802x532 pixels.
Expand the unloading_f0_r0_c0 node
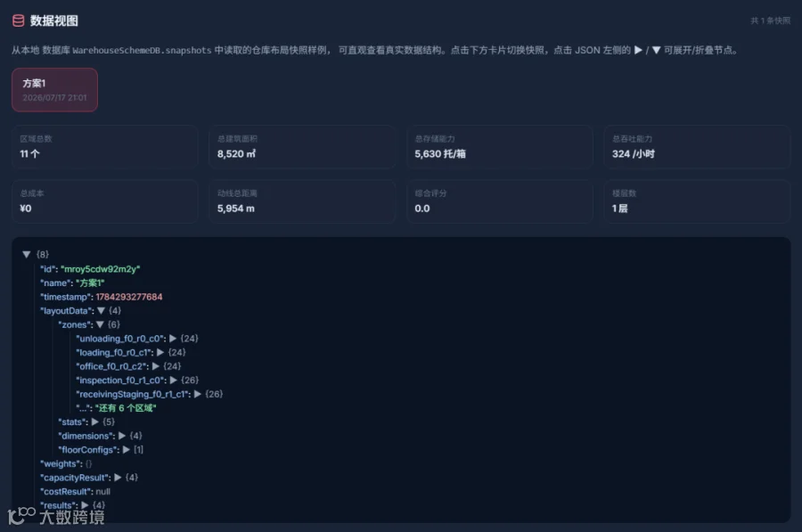(173, 338)
